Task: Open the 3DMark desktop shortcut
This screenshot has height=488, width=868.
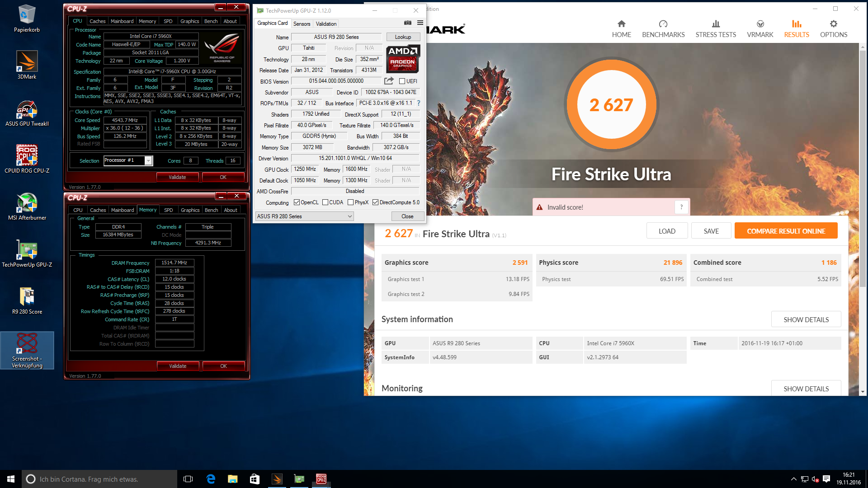Action: coord(27,65)
